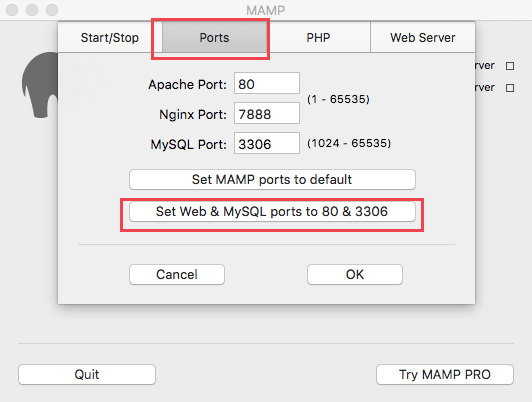532x402 pixels.
Task: Click Set MAMP ports to default
Action: click(x=272, y=179)
